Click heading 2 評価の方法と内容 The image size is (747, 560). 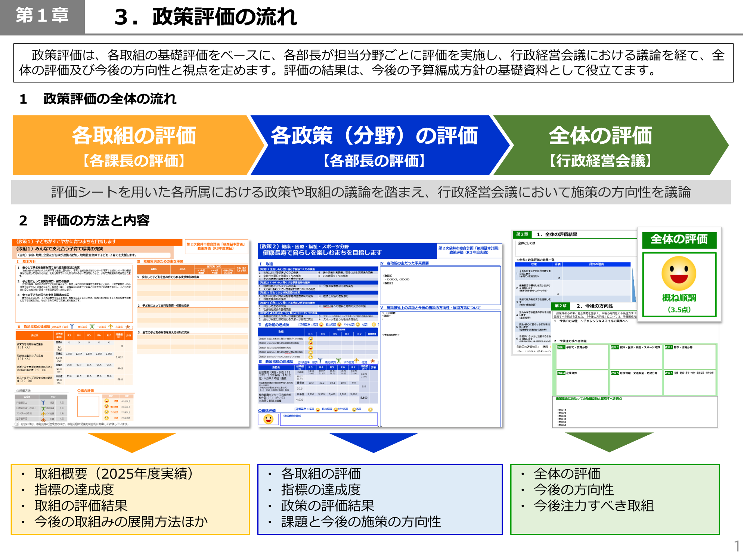tap(84, 221)
